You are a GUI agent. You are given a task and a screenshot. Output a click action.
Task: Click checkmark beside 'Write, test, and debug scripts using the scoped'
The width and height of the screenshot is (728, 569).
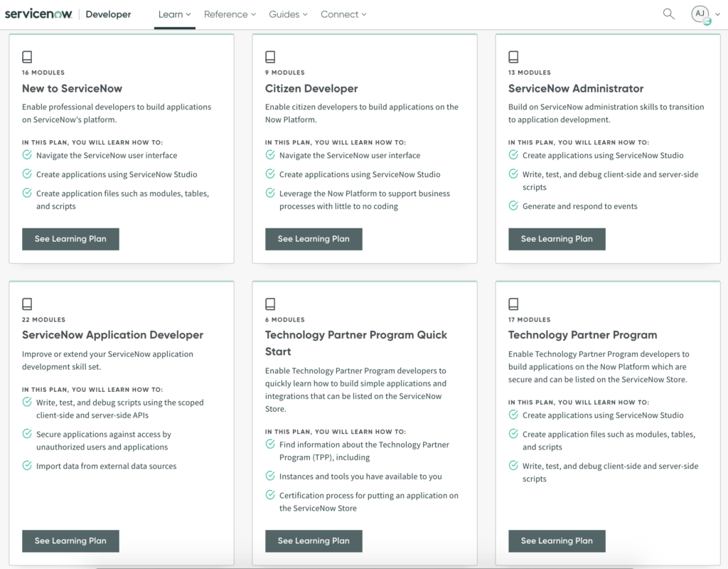(x=27, y=402)
